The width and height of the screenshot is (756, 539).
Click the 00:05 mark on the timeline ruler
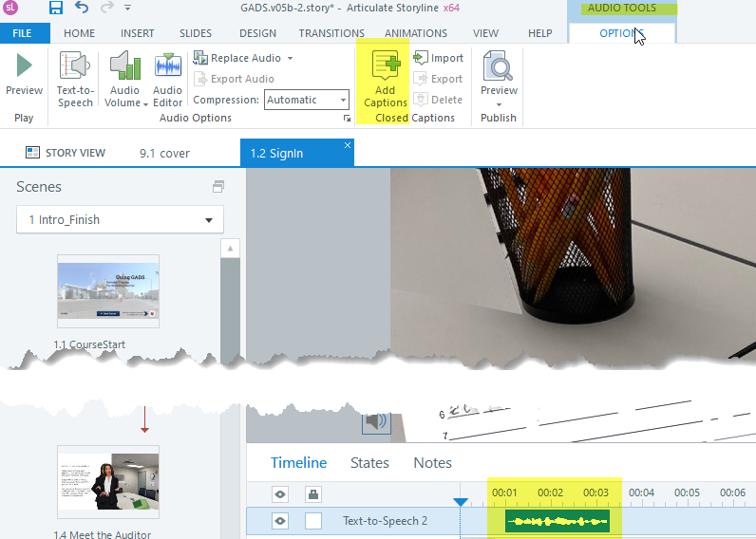pos(687,493)
